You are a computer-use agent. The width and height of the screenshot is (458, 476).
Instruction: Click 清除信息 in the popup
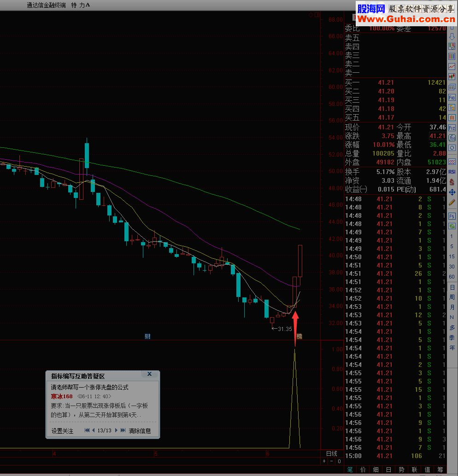pyautogui.click(x=140, y=431)
